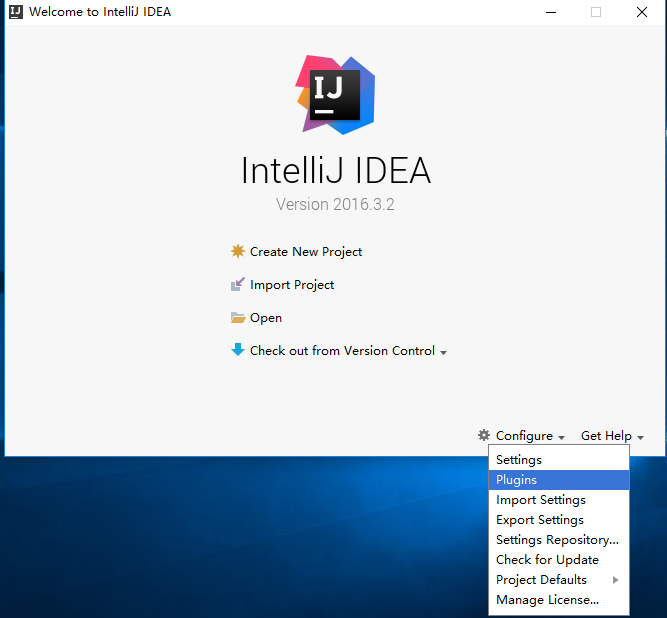Minimize the Welcome to IntelliJ IDEA window
Viewport: 667px width, 618px height.
[x=551, y=12]
